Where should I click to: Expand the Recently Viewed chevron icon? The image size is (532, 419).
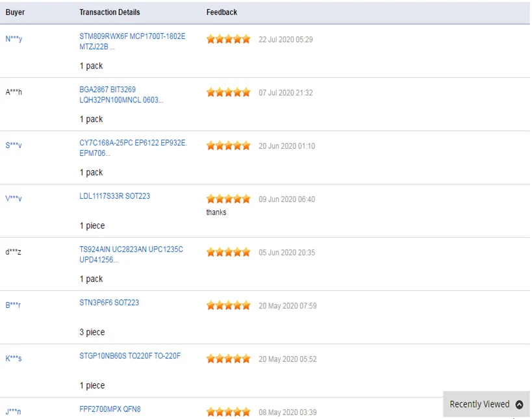519,405
